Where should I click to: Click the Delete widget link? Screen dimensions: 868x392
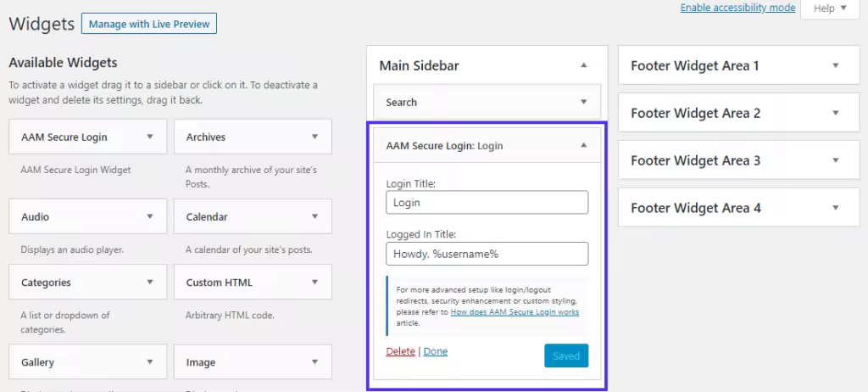click(x=400, y=351)
